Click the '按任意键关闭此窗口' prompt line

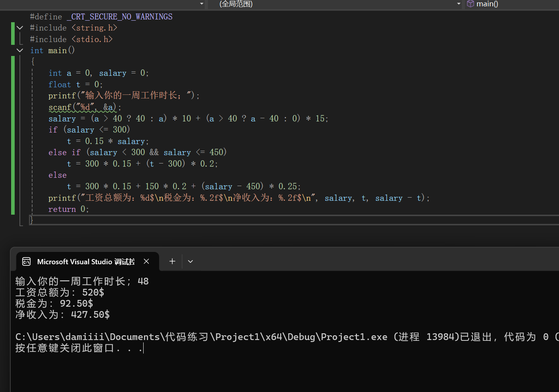tap(79, 348)
